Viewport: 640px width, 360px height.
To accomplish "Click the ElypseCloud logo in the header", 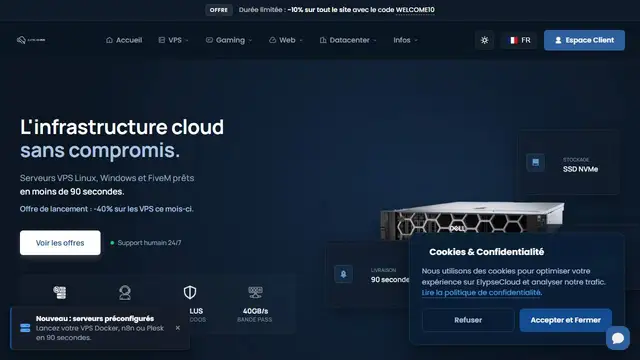I will 31,40.
